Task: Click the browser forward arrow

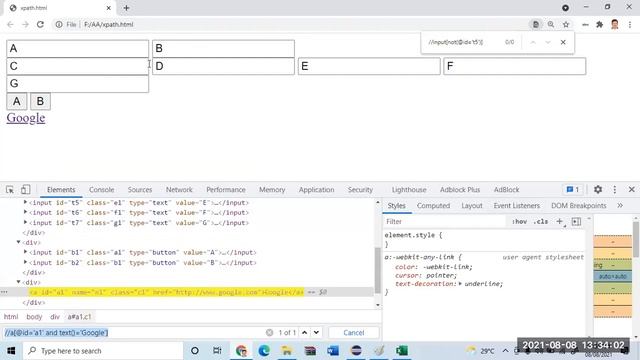Action: coord(25,24)
